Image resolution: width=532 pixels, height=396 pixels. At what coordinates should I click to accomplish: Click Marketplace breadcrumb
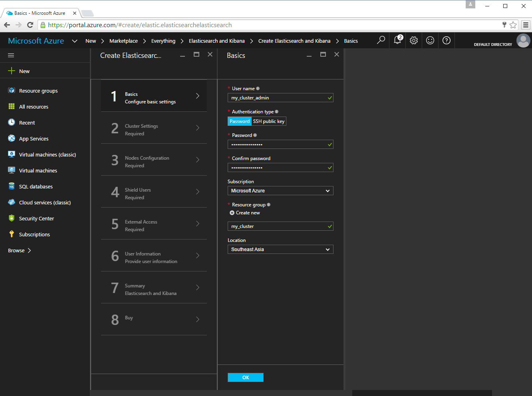pyautogui.click(x=123, y=41)
